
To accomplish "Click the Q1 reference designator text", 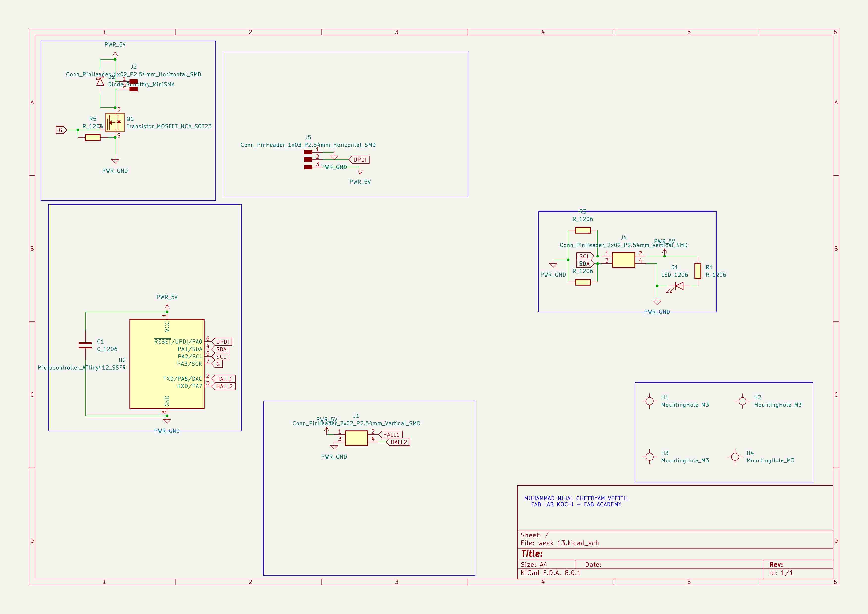I will coord(130,119).
